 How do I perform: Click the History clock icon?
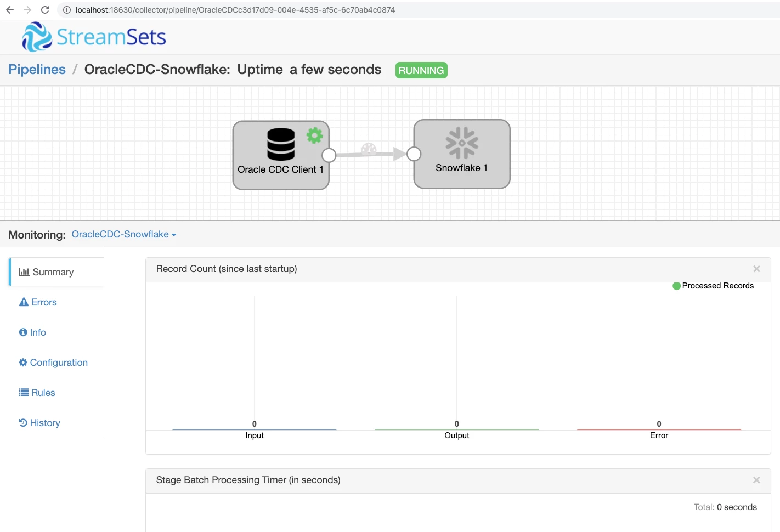(23, 423)
